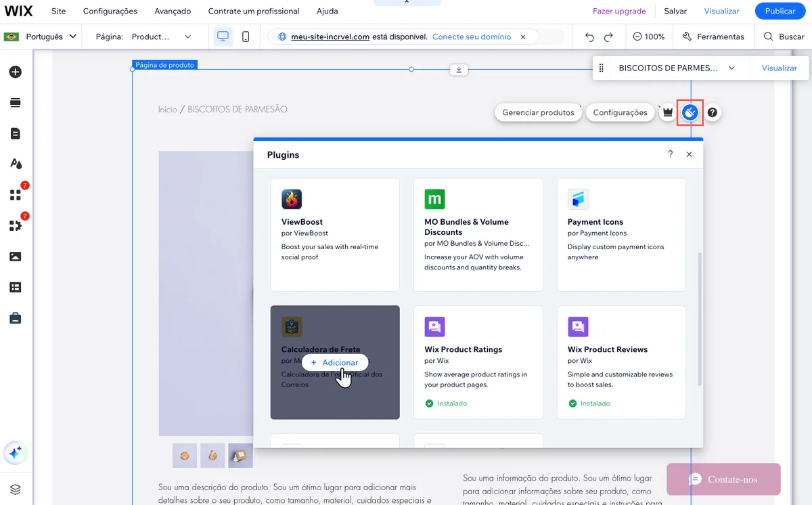812x505 pixels.
Task: Open Ferramentas in toolbar
Action: (x=713, y=37)
